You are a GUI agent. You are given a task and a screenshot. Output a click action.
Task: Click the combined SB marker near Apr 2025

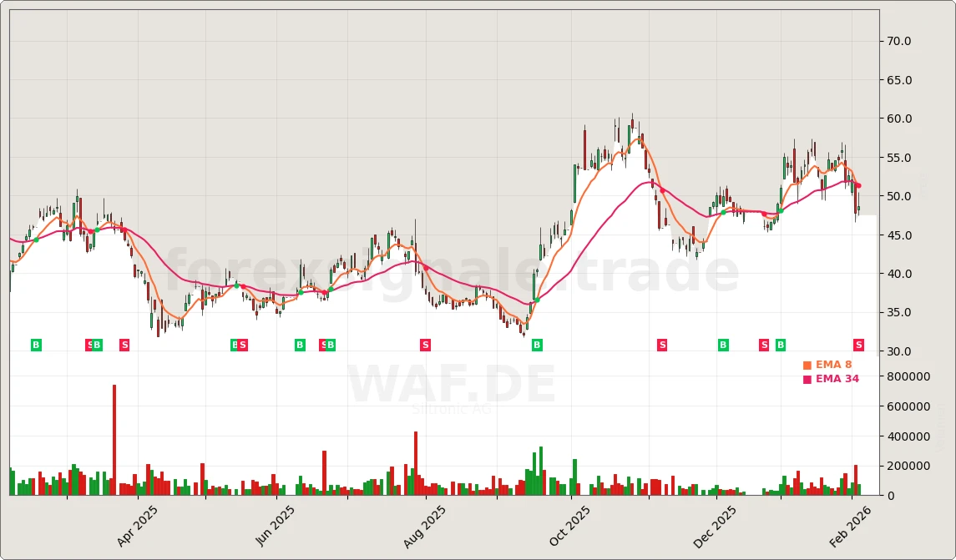pyautogui.click(x=94, y=344)
